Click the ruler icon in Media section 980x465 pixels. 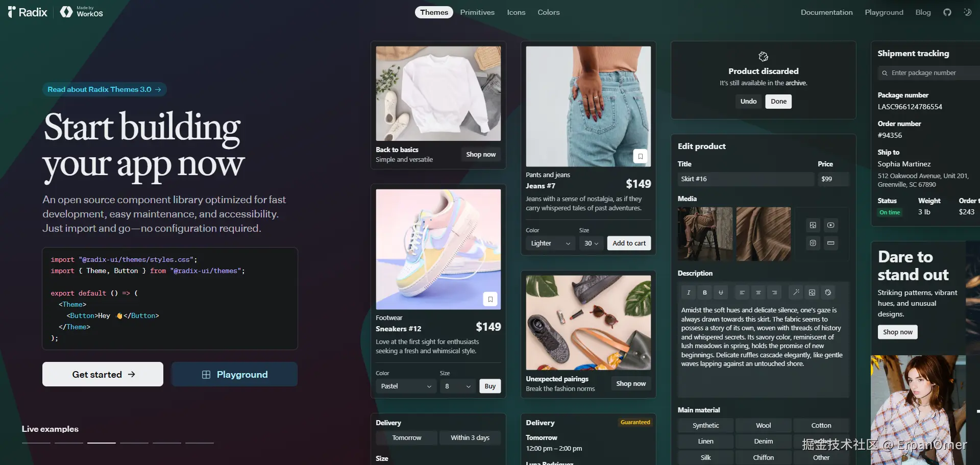click(x=831, y=243)
